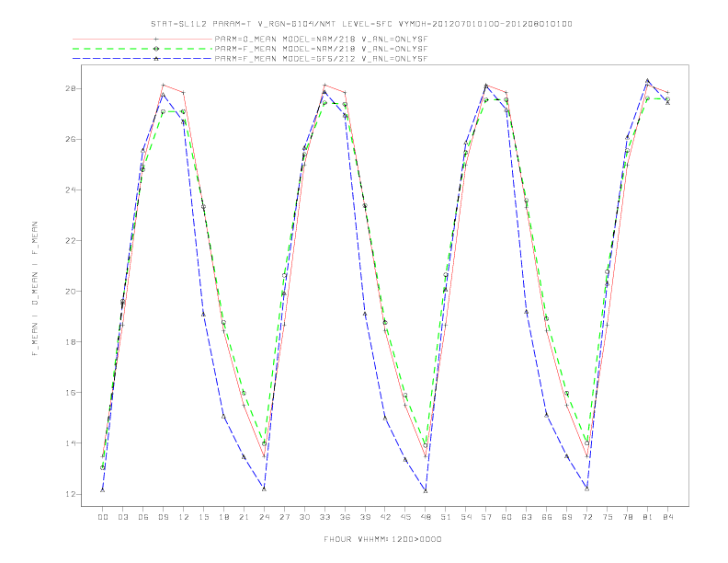
Task: Click x-axis forecast hour label 78
Action: point(627,517)
